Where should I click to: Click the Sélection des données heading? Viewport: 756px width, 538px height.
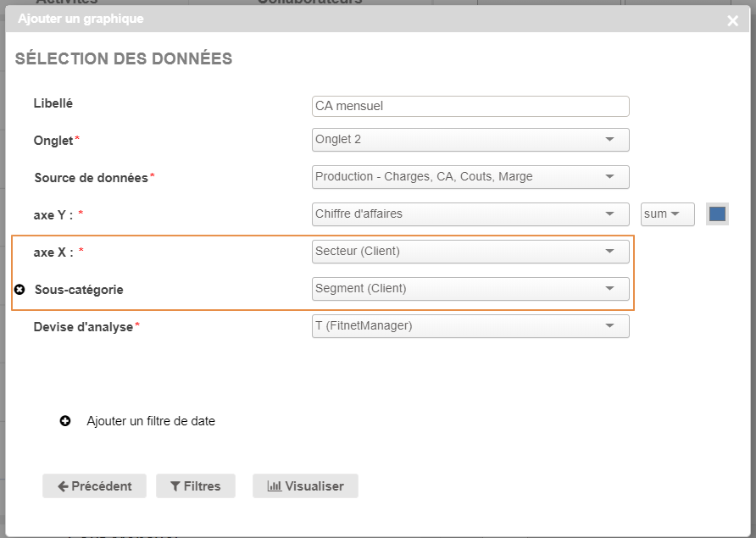click(x=124, y=59)
